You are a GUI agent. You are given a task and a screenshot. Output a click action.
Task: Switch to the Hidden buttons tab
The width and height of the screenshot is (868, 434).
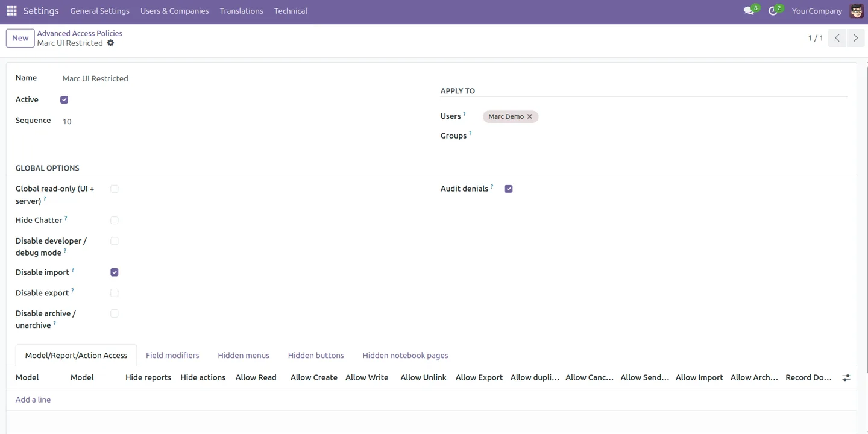click(x=316, y=356)
